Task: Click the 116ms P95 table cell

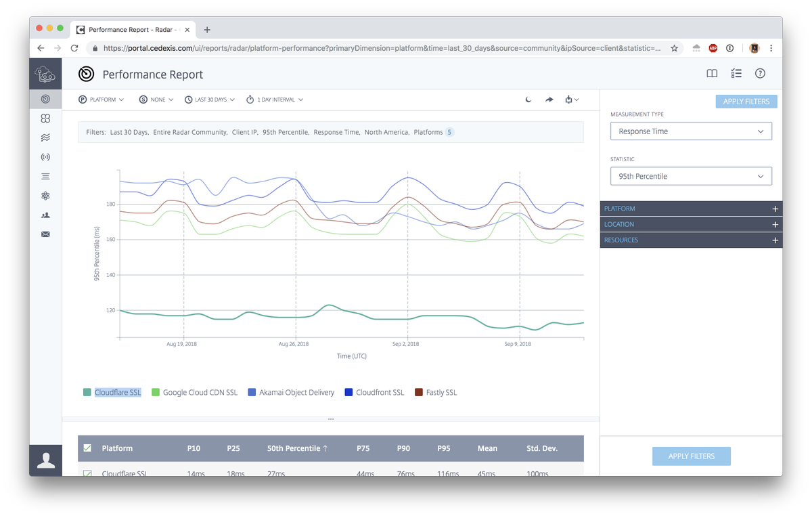Action: coord(447,473)
